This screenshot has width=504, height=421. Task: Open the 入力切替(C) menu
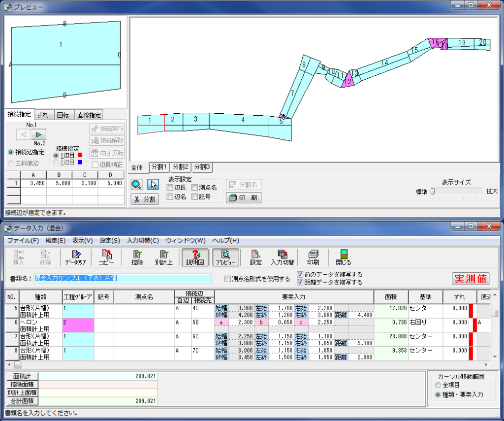143,241
